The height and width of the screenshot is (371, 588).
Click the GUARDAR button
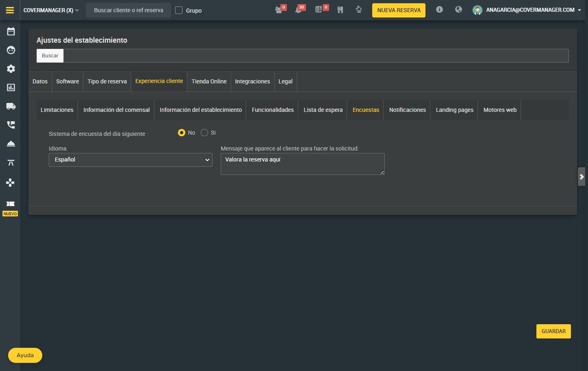(553, 331)
